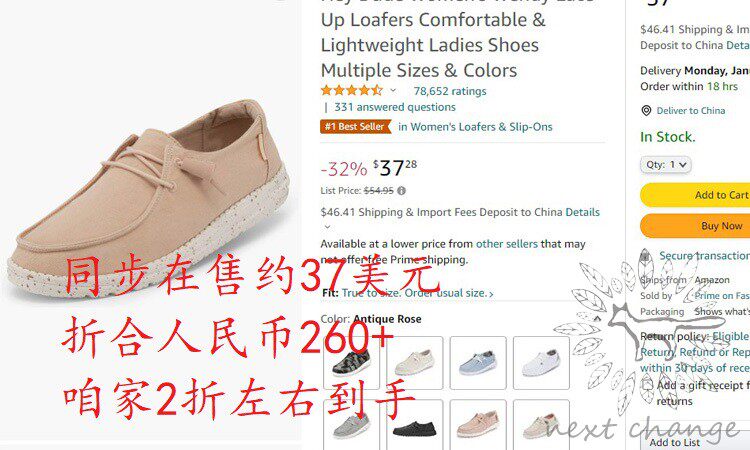The height and width of the screenshot is (450, 750).
Task: Click the other sellers link
Action: tap(507, 244)
